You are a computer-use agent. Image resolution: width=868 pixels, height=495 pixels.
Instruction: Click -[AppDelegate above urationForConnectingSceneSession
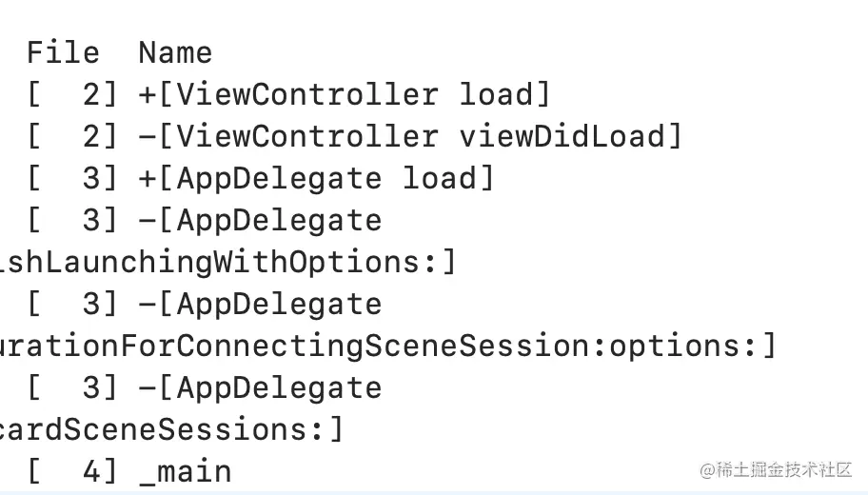260,305
